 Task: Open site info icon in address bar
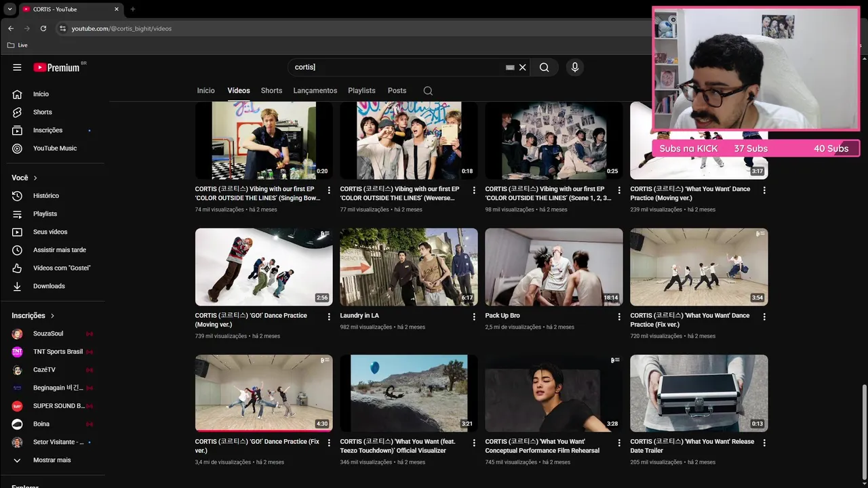point(62,28)
